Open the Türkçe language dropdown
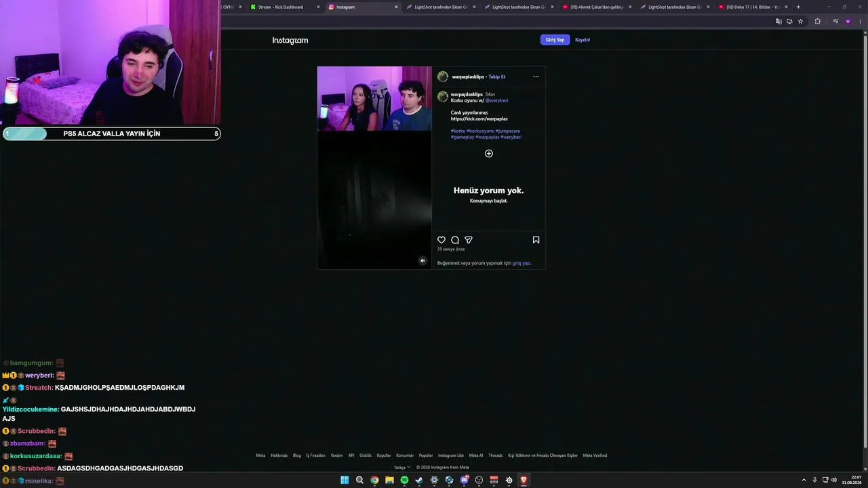This screenshot has height=488, width=868. click(402, 467)
